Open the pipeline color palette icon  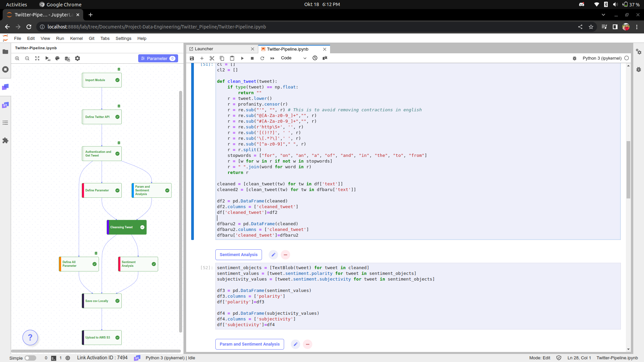click(x=57, y=58)
